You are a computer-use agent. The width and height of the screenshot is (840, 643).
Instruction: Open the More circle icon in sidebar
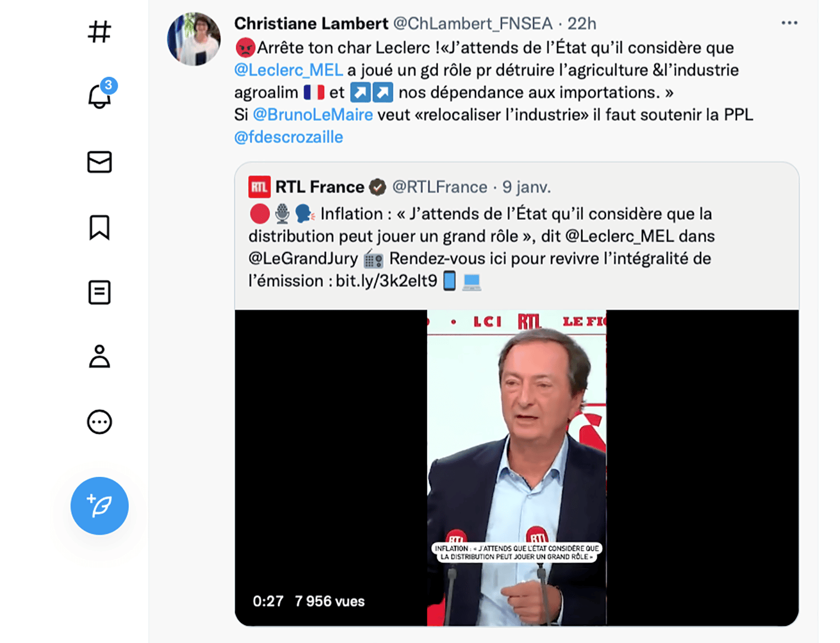(100, 422)
